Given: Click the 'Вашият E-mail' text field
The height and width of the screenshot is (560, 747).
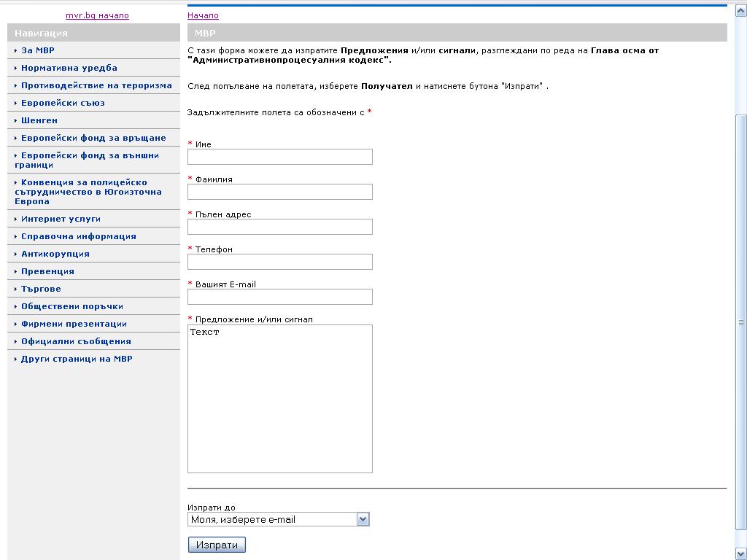Looking at the screenshot, I should pos(279,297).
